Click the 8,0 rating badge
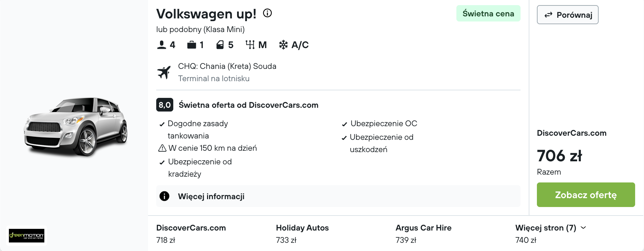 pyautogui.click(x=165, y=105)
